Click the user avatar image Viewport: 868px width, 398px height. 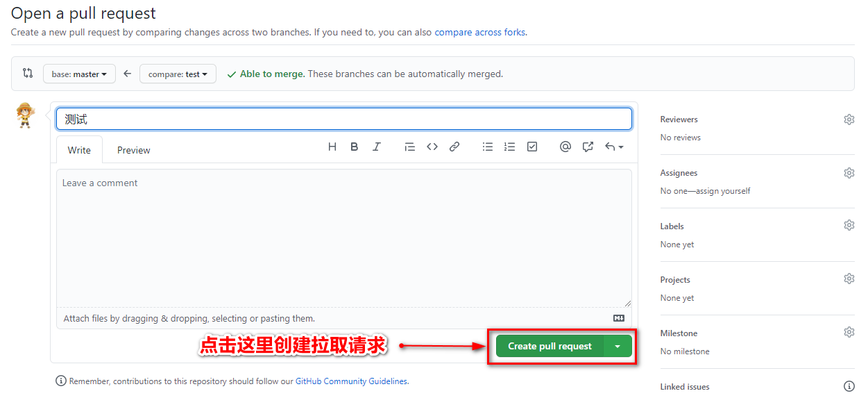(26, 115)
